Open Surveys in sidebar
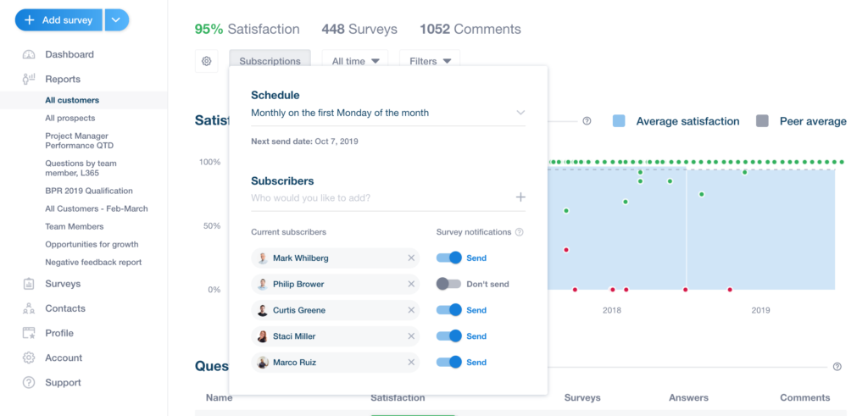 (x=63, y=284)
